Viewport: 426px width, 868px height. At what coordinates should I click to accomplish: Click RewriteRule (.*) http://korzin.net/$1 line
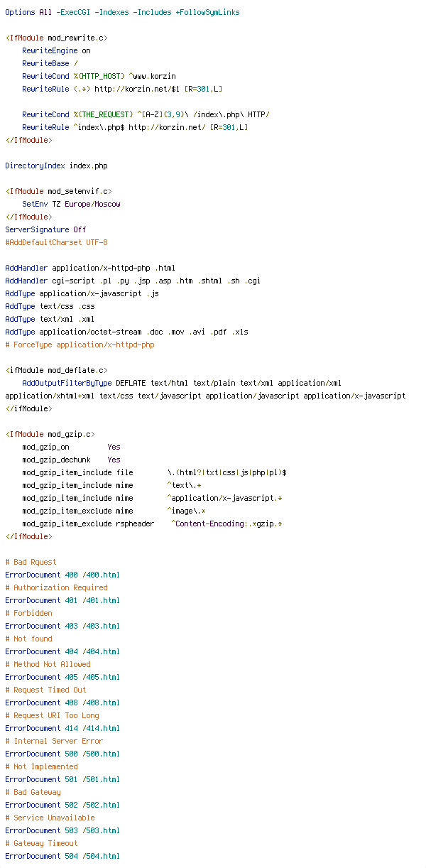click(x=122, y=89)
